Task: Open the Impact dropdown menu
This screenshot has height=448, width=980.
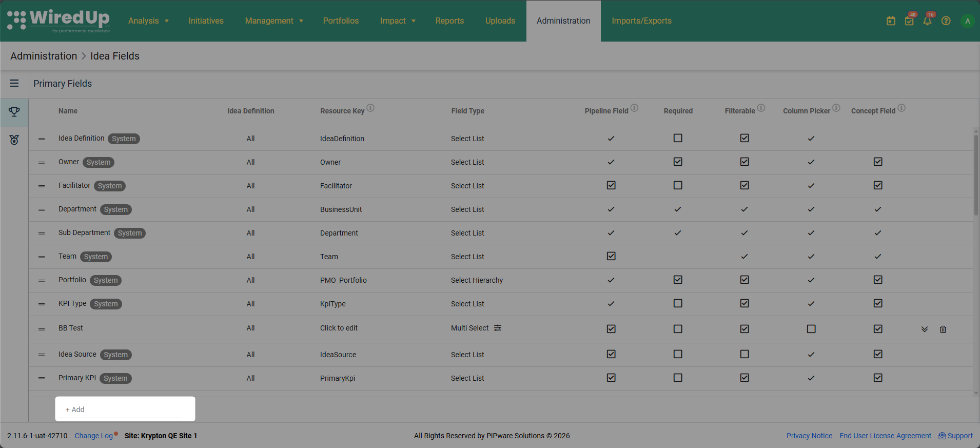Action: point(398,21)
